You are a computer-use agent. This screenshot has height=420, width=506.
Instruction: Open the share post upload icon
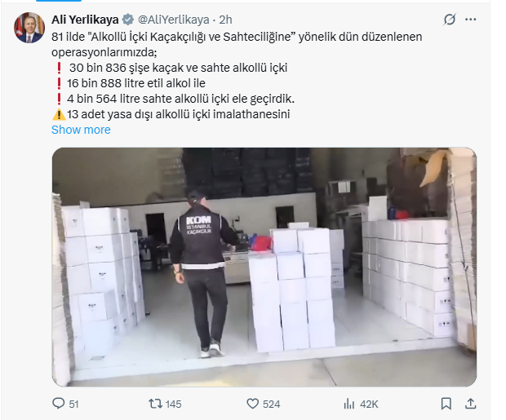pos(471,404)
